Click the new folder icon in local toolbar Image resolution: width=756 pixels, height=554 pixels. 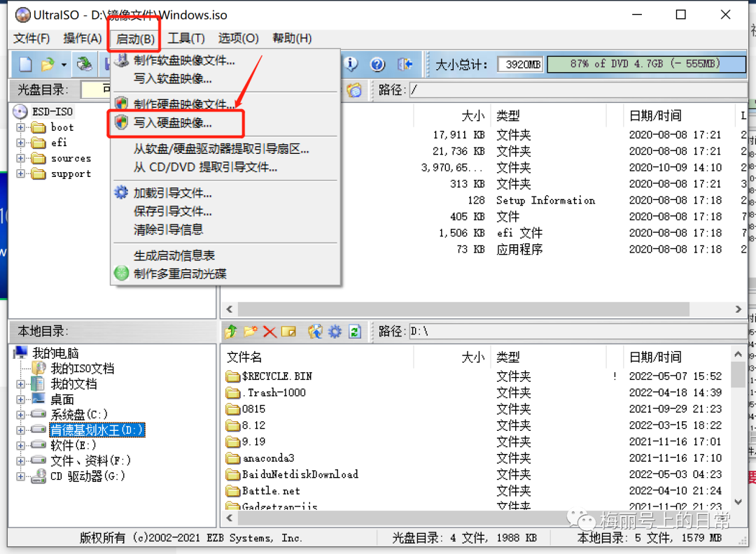tap(250, 332)
